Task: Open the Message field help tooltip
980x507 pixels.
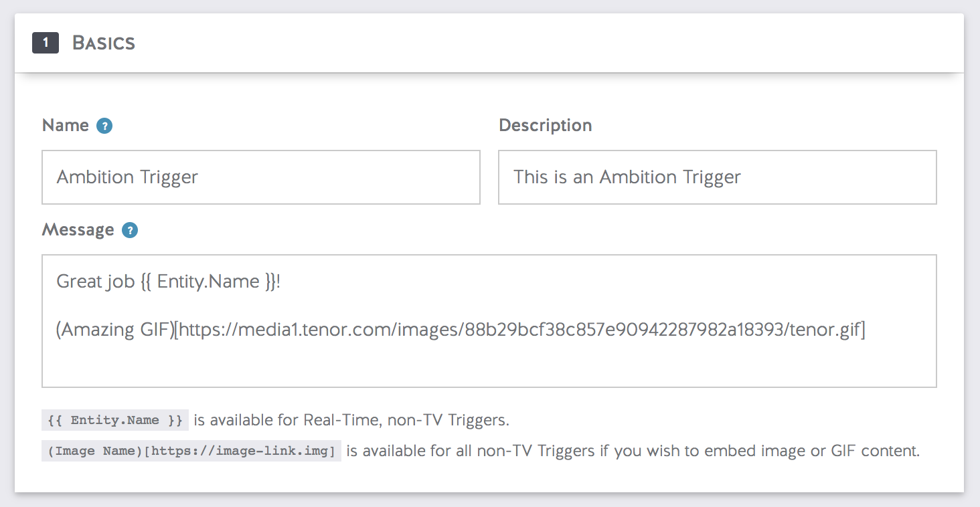Action: [x=130, y=230]
